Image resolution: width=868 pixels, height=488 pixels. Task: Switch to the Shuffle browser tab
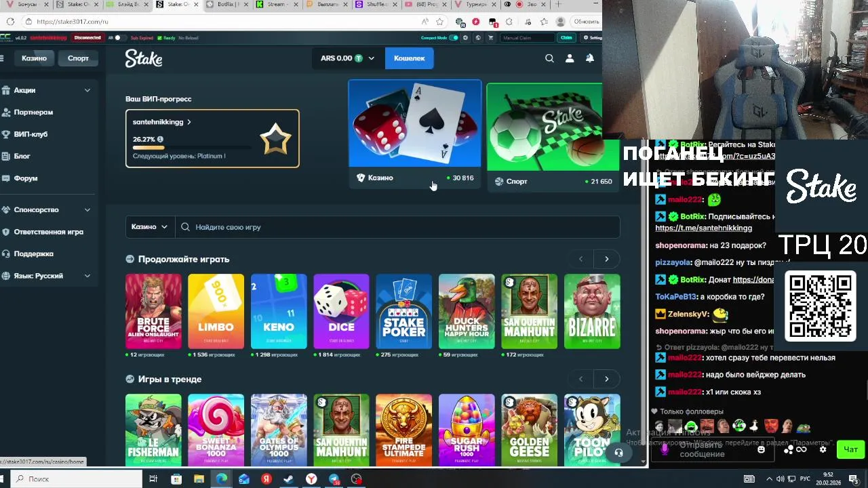click(376, 5)
